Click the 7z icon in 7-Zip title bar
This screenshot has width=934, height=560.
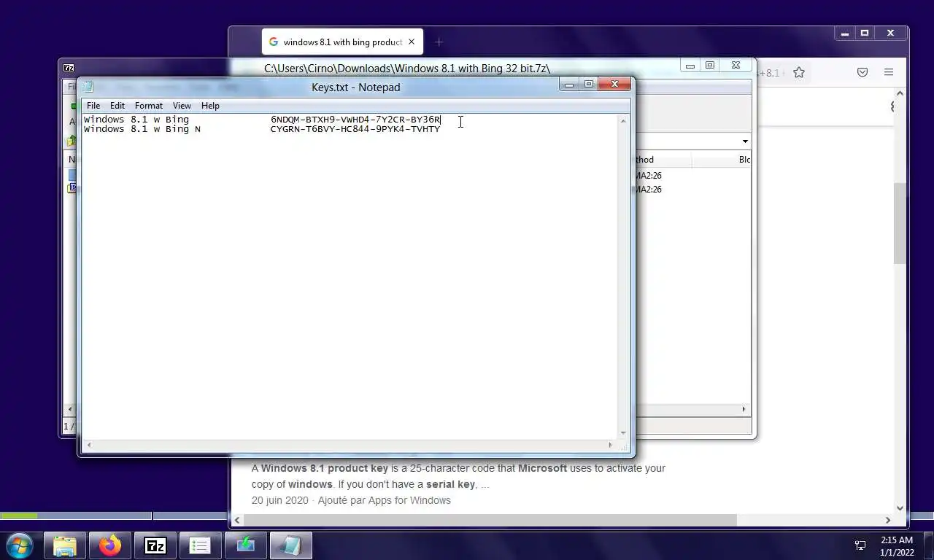pyautogui.click(x=69, y=68)
